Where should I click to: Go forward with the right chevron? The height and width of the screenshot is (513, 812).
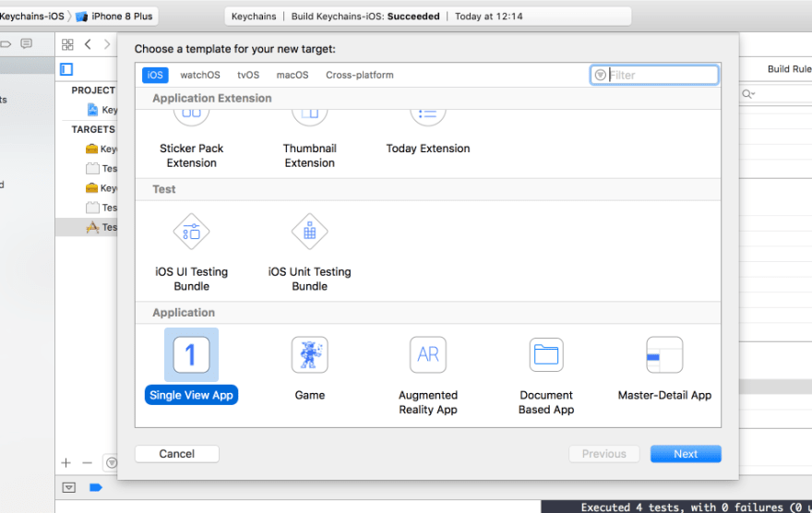(107, 44)
